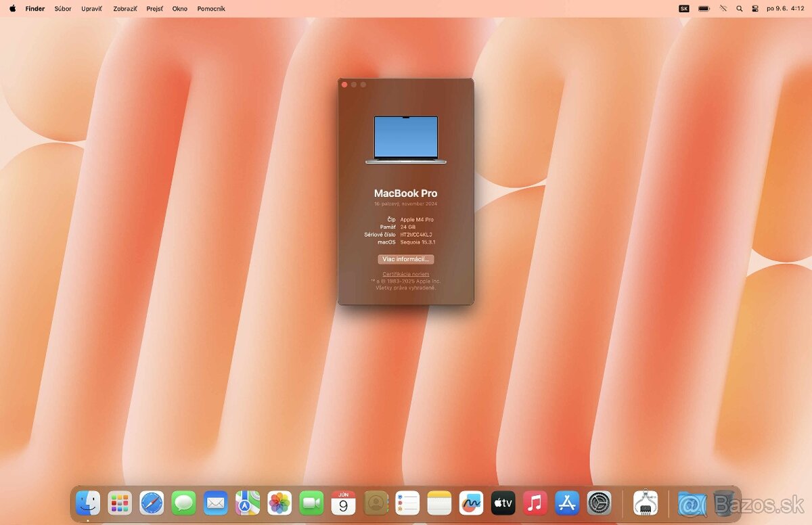812x525 pixels.
Task: Click the battery status icon
Action: coord(703,8)
